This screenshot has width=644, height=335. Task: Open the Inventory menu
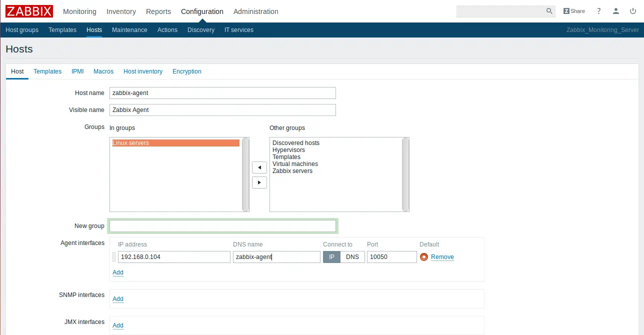point(121,11)
